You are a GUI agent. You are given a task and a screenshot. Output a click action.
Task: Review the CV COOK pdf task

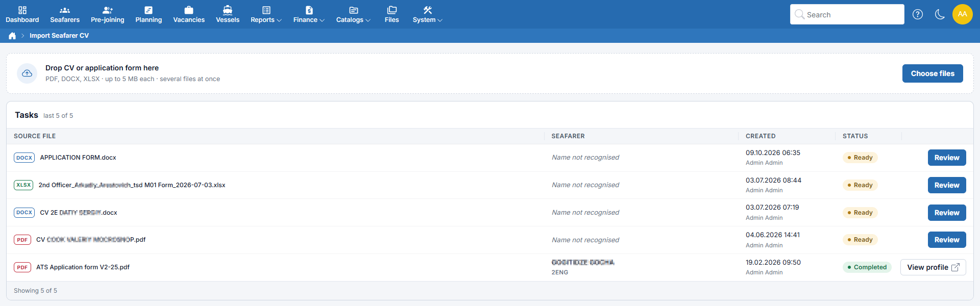[x=947, y=240]
